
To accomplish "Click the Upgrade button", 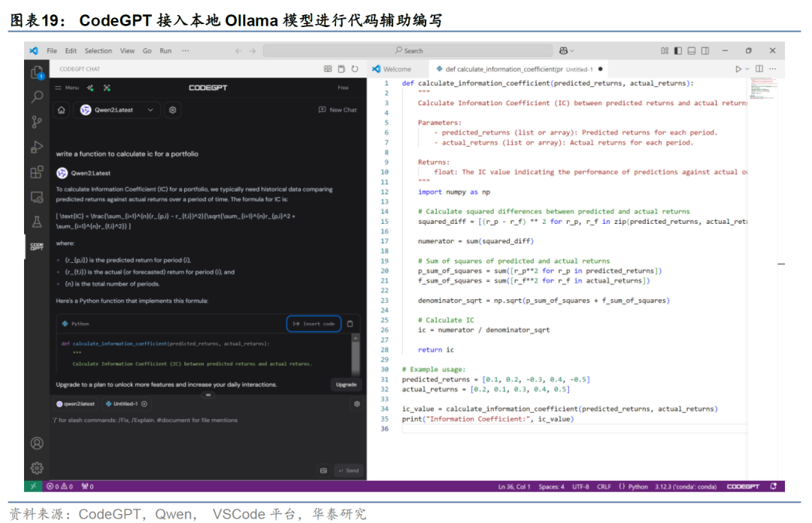I will pos(346,385).
